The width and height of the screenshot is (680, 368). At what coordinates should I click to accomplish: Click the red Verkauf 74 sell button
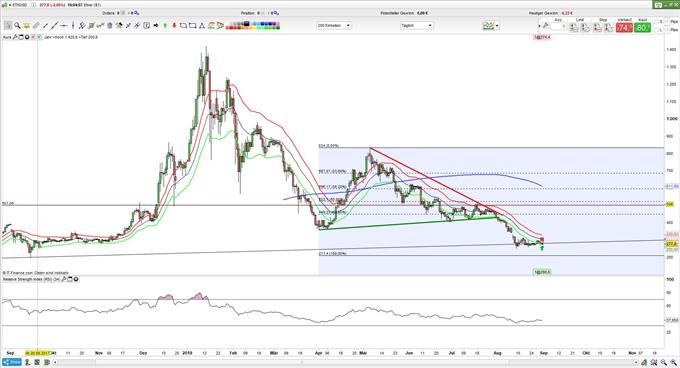point(624,28)
